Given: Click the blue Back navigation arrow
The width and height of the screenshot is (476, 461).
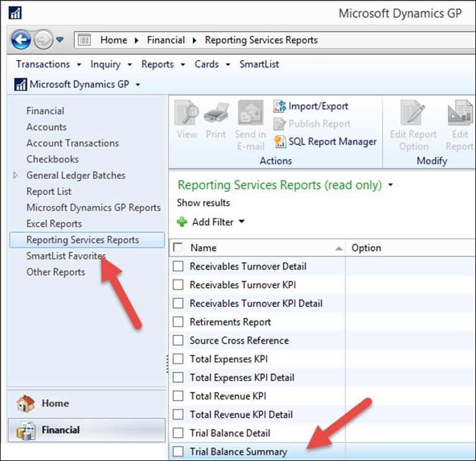Looking at the screenshot, I should coord(21,40).
